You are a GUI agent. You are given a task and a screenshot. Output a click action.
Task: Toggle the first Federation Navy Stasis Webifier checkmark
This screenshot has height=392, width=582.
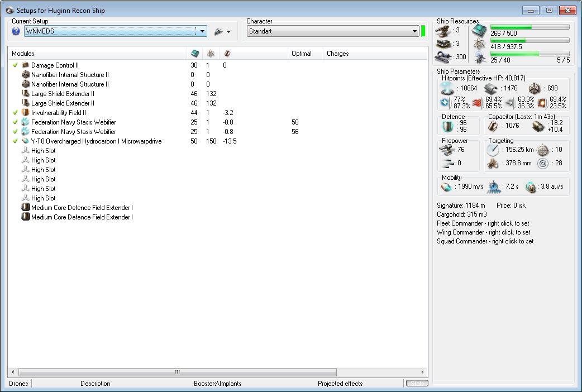(x=15, y=122)
